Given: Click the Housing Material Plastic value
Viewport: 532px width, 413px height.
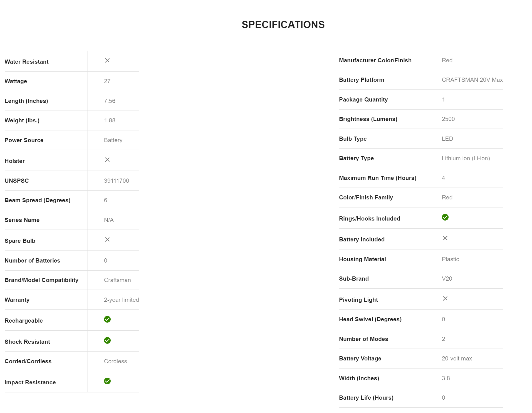Looking at the screenshot, I should click(x=450, y=259).
